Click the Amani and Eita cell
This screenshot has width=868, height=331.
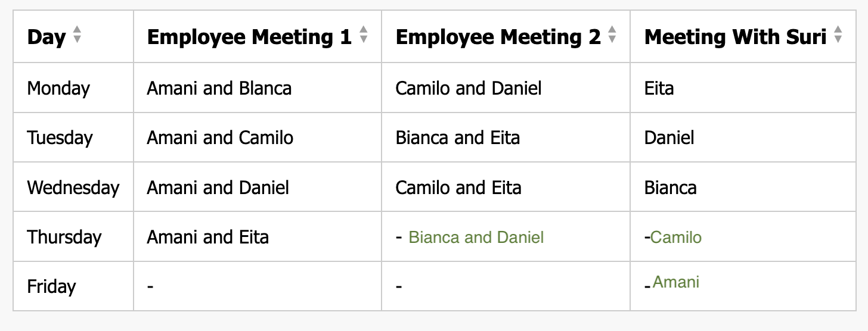pos(207,238)
